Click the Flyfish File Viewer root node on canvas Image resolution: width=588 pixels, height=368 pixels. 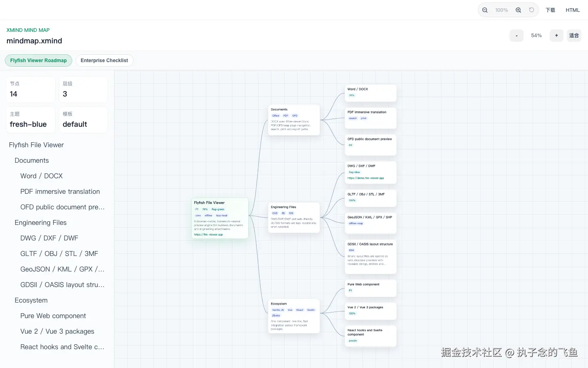pos(220,218)
